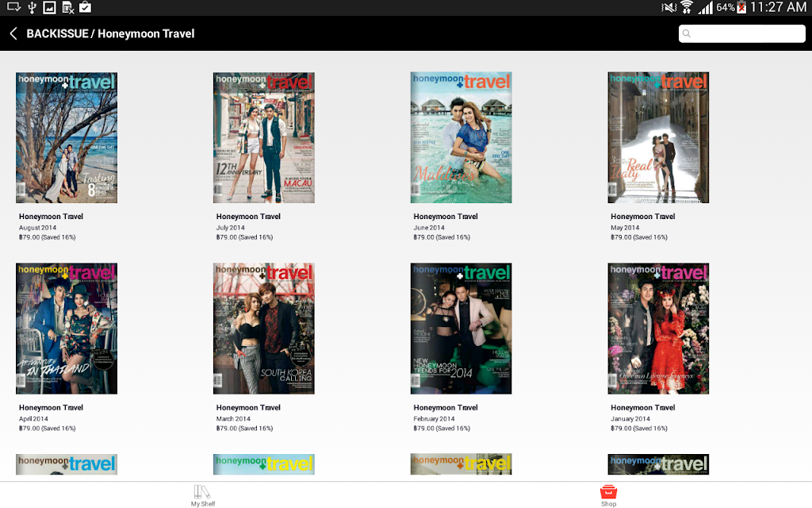Viewport: 812px width, 508px height.
Task: Tap the back arrow in the header
Action: (13, 33)
